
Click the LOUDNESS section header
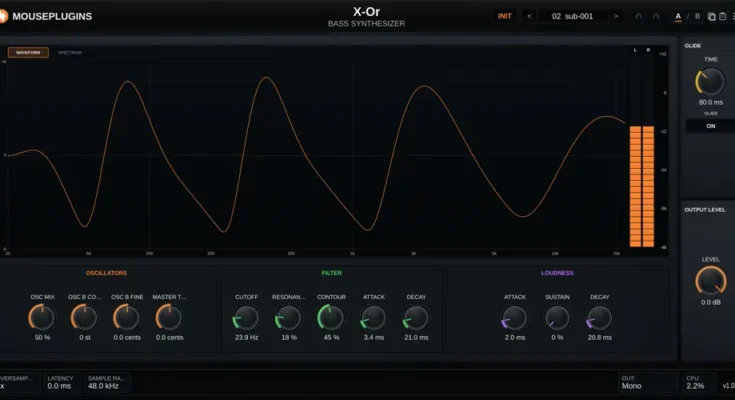557,273
